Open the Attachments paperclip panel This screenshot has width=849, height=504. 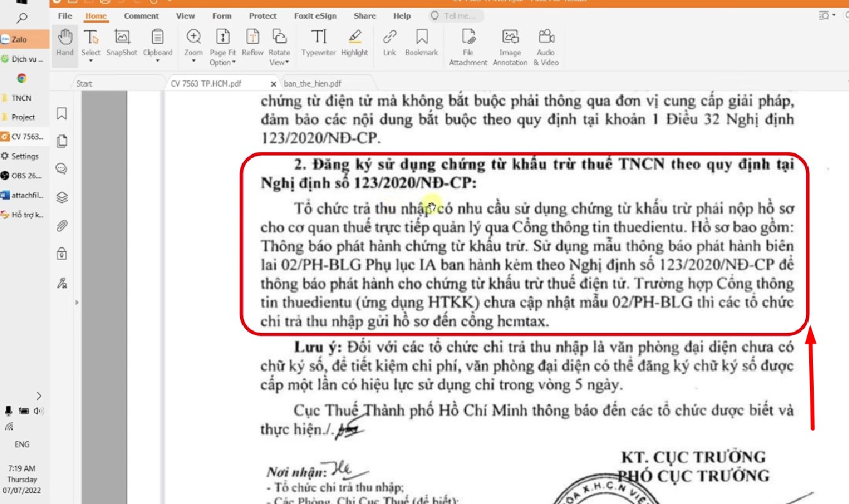62,226
